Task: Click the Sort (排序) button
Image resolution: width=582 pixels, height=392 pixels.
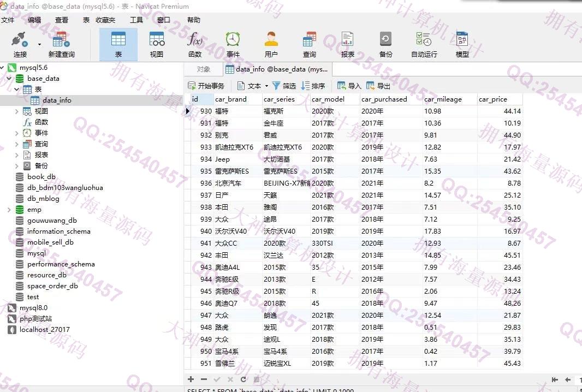Action: coord(313,86)
